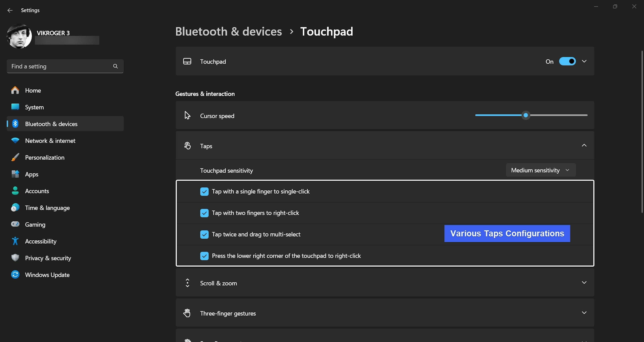Click the search magnifier icon
Viewport: 644px width, 342px height.
pos(115,66)
